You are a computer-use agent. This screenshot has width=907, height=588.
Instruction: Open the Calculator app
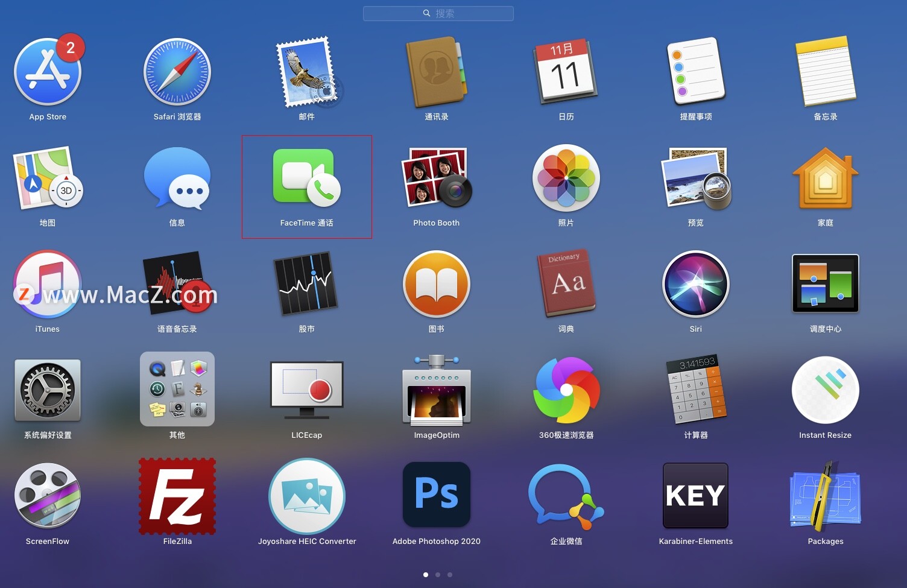[696, 389]
